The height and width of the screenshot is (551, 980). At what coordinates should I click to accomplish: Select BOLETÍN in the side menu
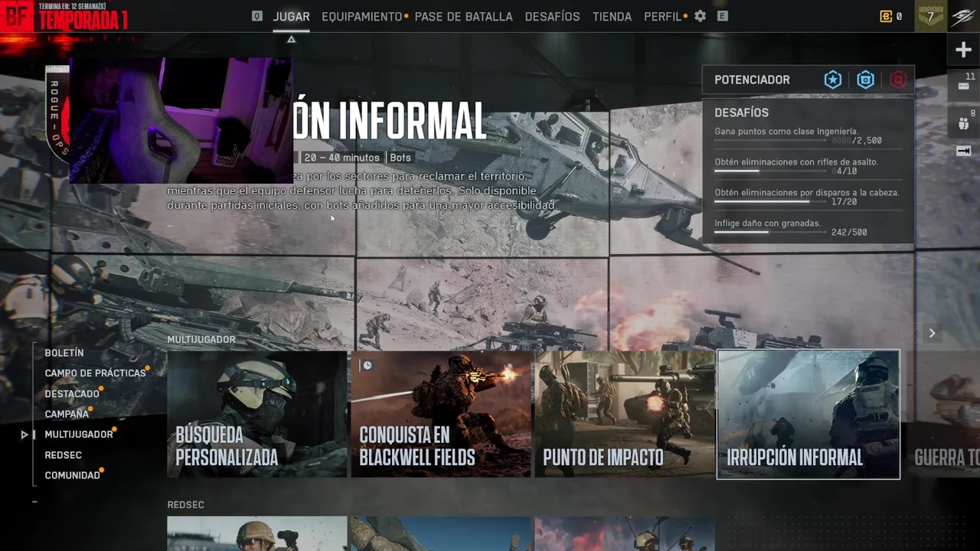tap(64, 353)
